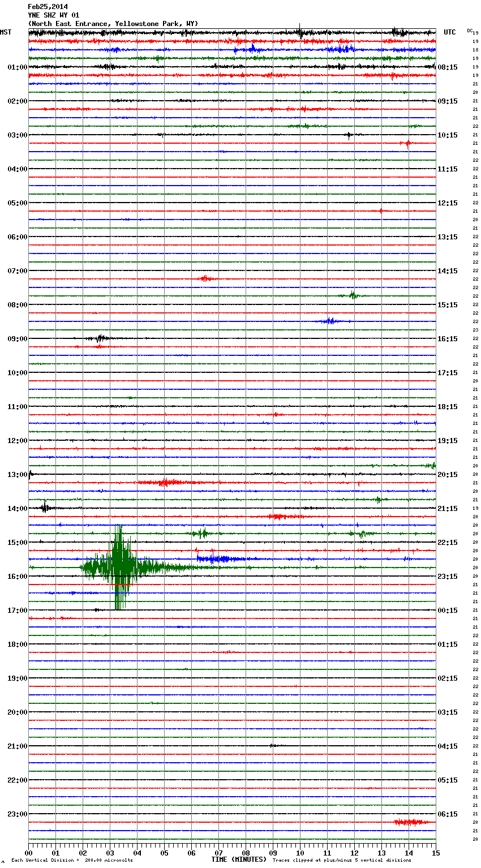Click the 02:15 UTC time label
Screen dimensions: 481x868
[448, 678]
